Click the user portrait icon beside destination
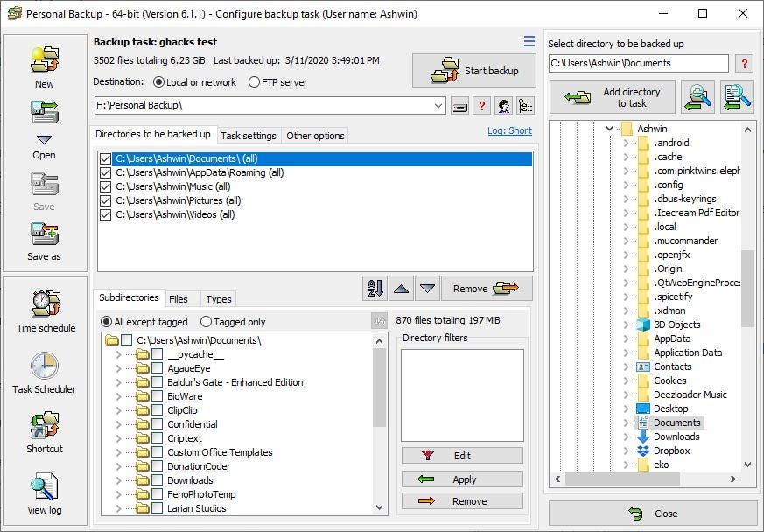The height and width of the screenshot is (532, 764). (x=503, y=105)
